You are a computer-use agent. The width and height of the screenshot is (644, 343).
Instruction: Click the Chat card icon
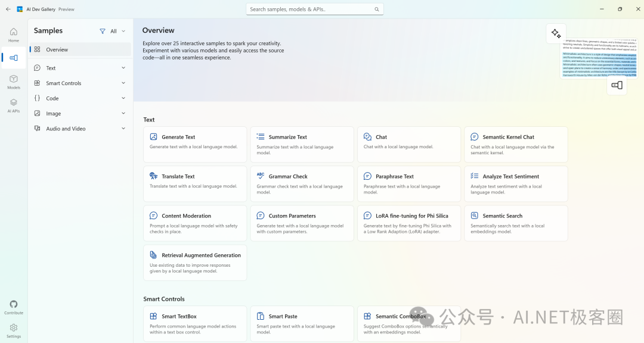pyautogui.click(x=367, y=136)
